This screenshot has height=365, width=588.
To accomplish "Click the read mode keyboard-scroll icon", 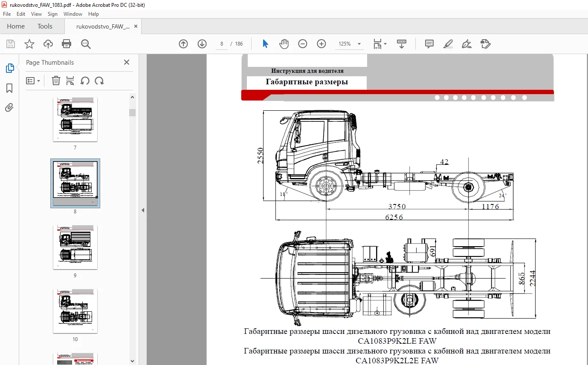I will pos(402,44).
